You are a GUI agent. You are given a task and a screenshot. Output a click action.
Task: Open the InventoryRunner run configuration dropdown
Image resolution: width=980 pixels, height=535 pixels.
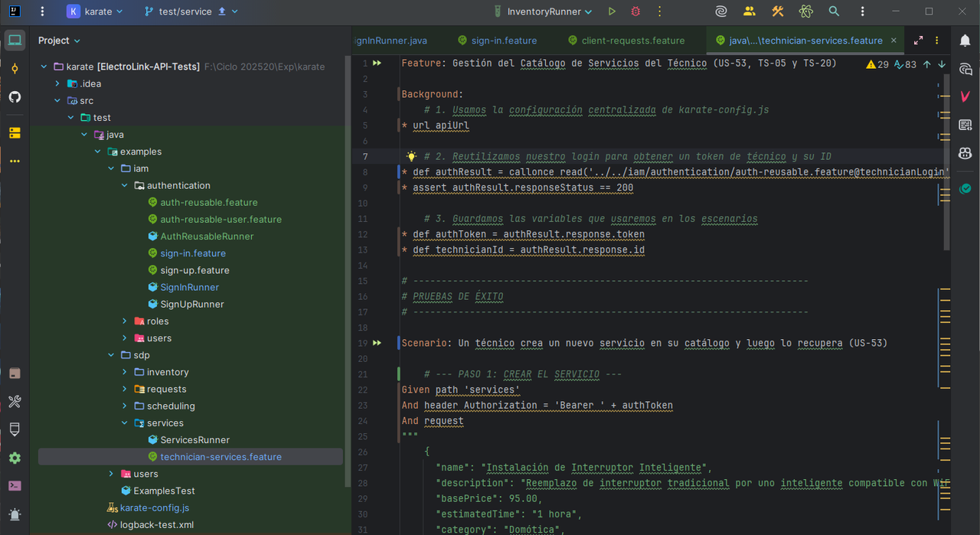[544, 11]
